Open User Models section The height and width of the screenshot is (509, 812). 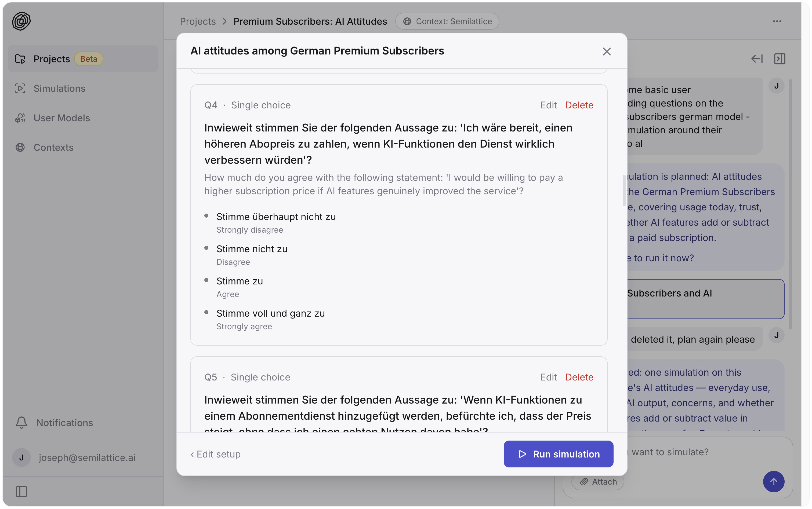83,118
